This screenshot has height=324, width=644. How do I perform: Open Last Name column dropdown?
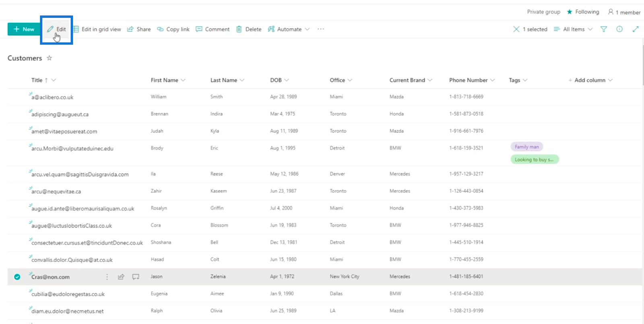point(242,80)
